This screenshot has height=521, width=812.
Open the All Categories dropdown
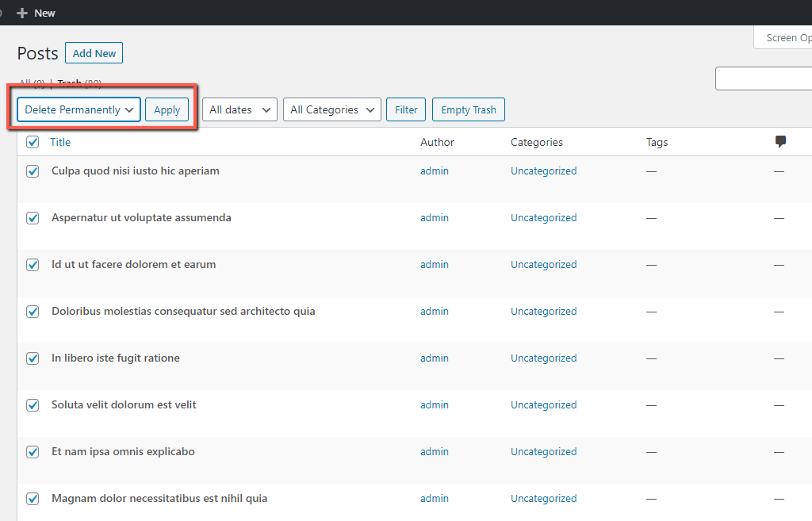[x=332, y=109]
